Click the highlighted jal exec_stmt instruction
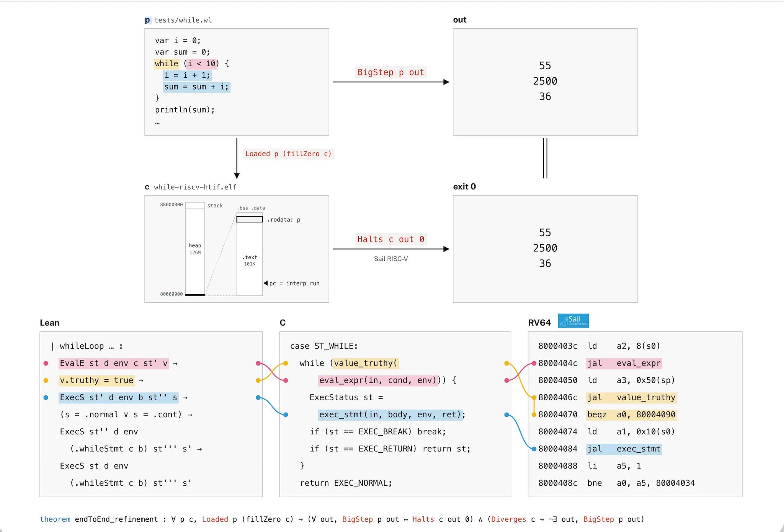This screenshot has width=784, height=532. [624, 449]
